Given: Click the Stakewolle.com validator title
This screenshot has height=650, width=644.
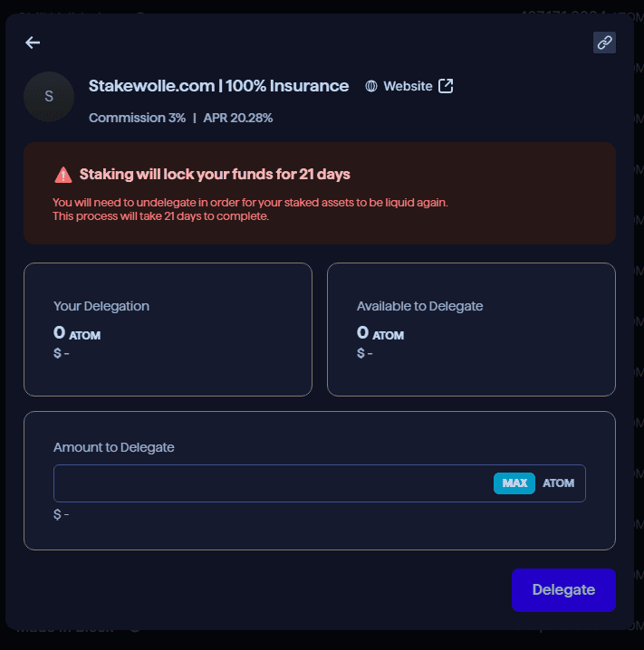Looking at the screenshot, I should 218,86.
